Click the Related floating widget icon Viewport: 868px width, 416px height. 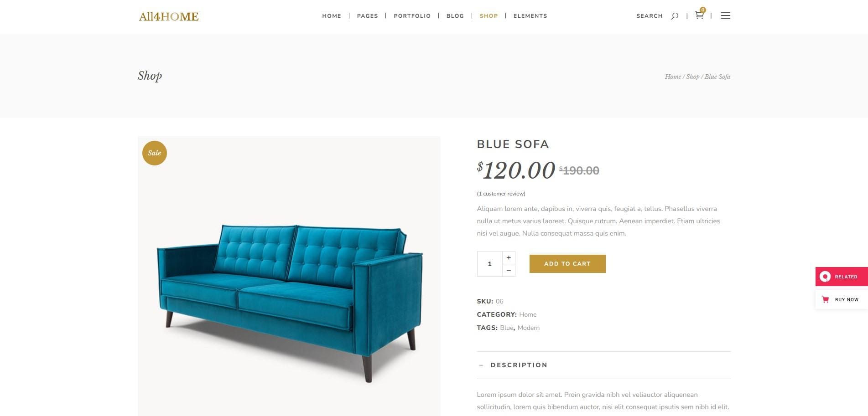coord(825,277)
